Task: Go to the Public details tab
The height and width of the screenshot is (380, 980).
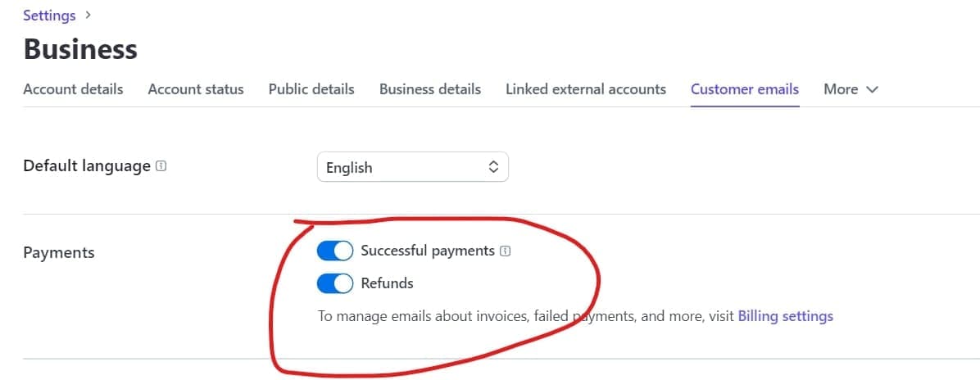Action: 311,89
